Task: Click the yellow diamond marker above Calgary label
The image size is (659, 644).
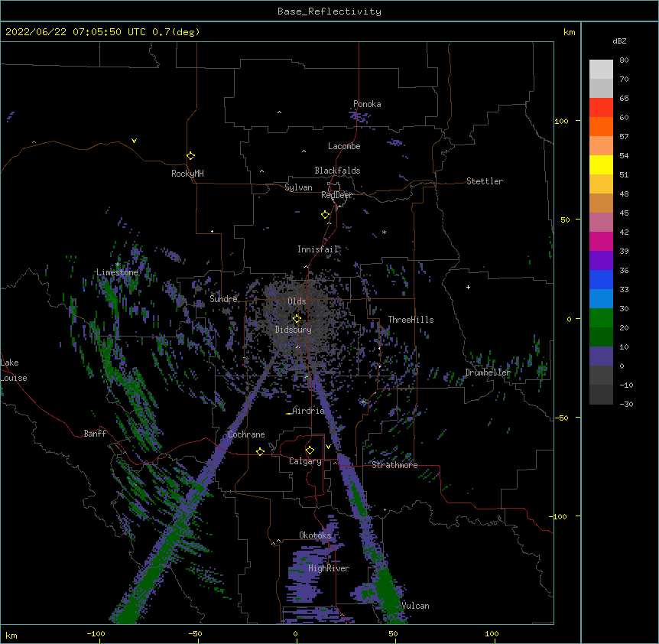Action: [310, 450]
